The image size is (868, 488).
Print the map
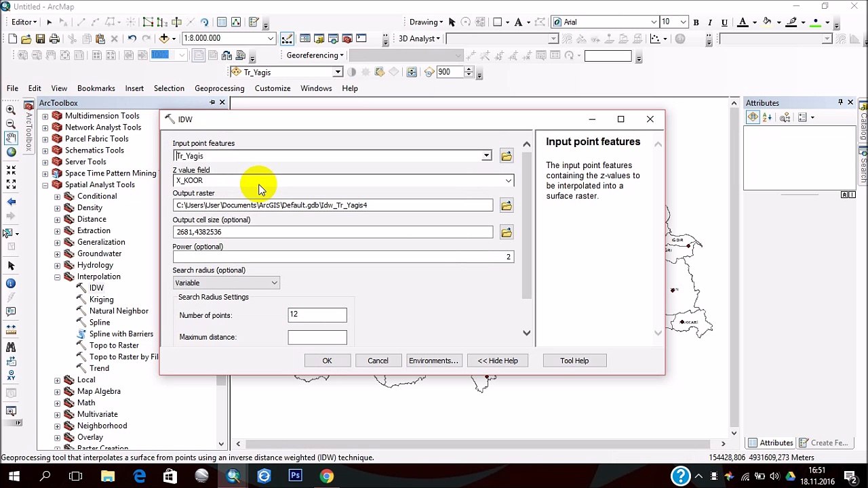(55, 39)
